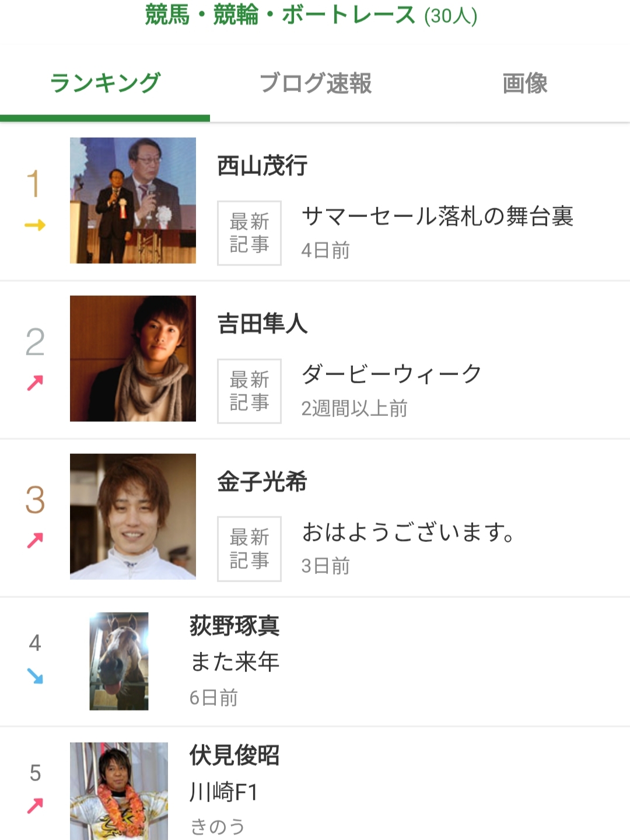Screen dimensions: 630x840
Task: Open blogger name 西山茂行
Action: pyautogui.click(x=262, y=166)
